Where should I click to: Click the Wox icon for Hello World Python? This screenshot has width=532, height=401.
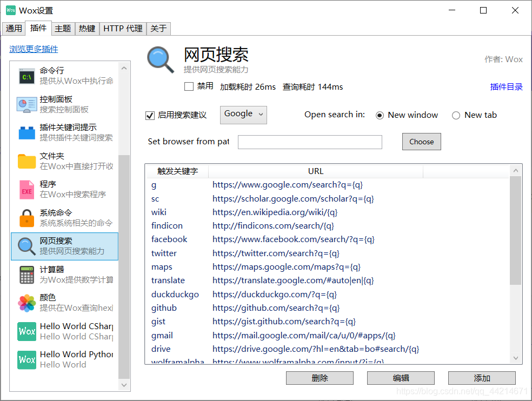tap(27, 359)
